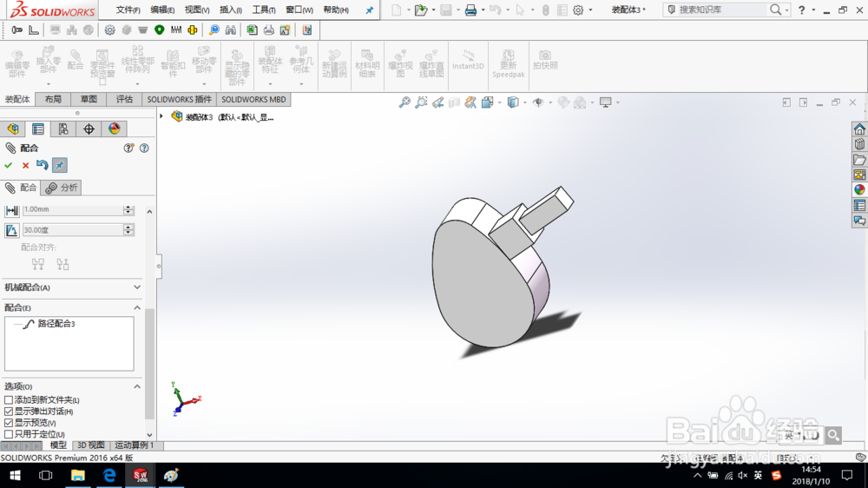The width and height of the screenshot is (868, 488).
Task: Open the 帮助(H) menu
Action: point(336,10)
